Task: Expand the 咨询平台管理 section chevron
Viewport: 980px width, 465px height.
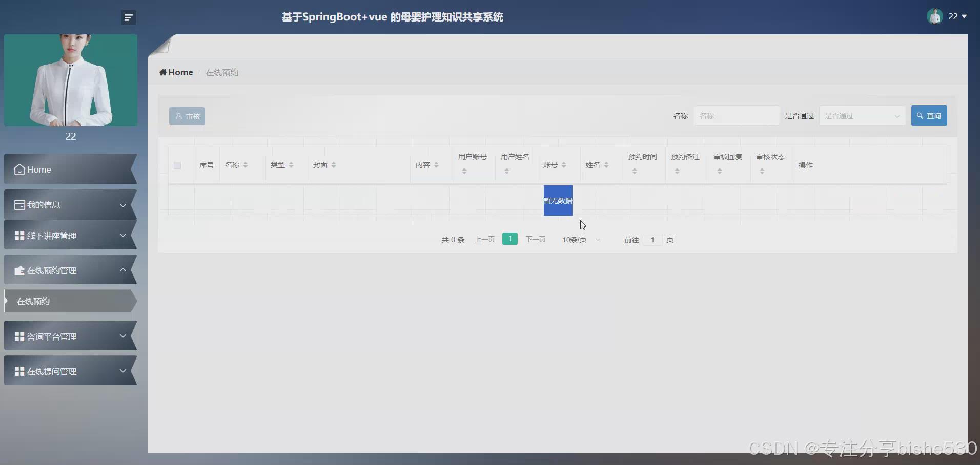Action: [123, 336]
